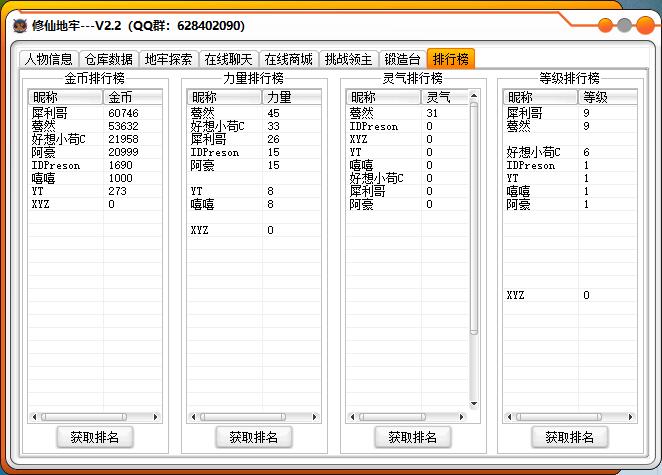Select 阿豪 row with 20999 gold
Viewport: 662px width, 475px height.
[95, 152]
